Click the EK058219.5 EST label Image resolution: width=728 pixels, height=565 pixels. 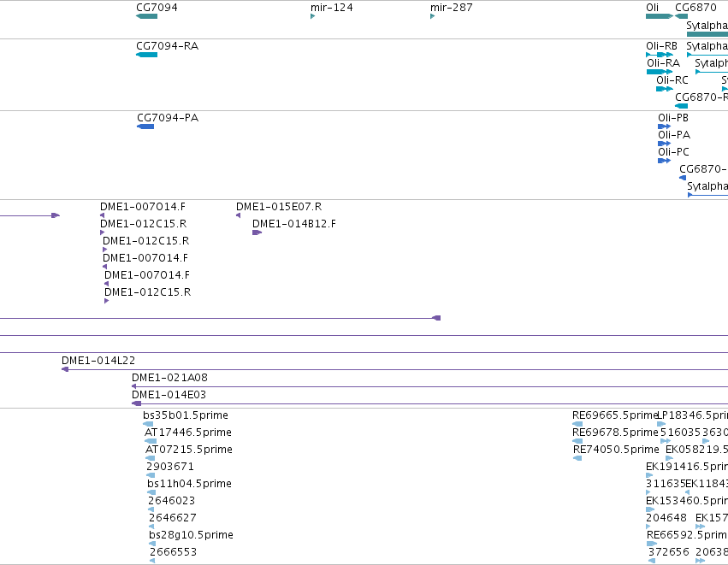pos(696,450)
